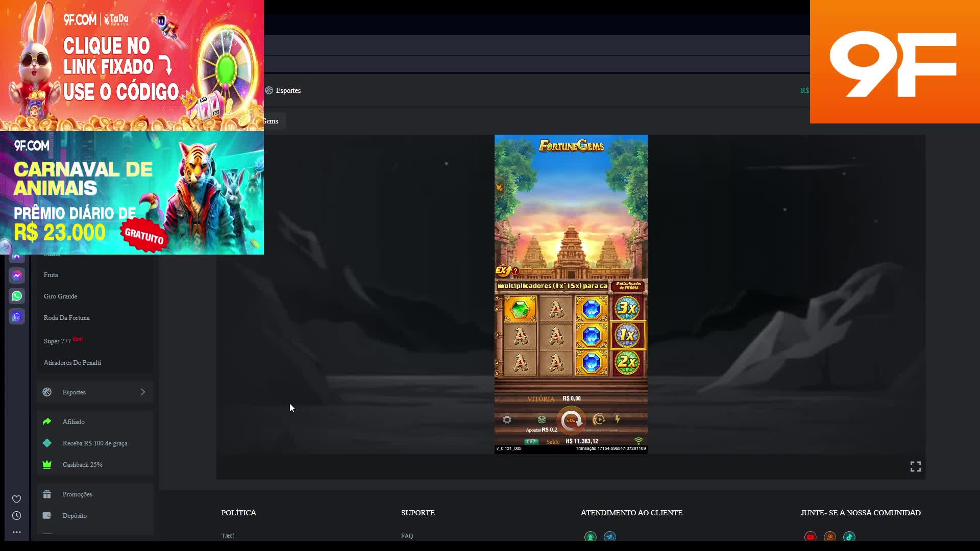Open Roda Da Fortuna game

coord(67,318)
